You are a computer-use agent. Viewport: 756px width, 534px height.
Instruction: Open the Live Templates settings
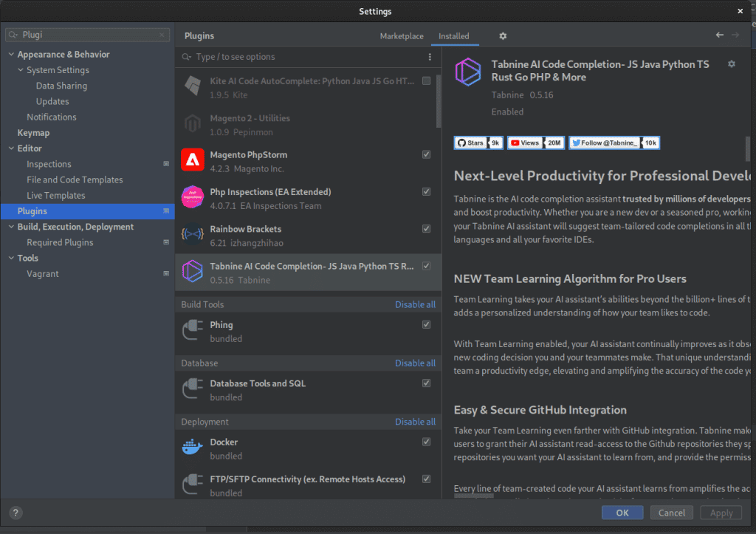[x=55, y=196]
